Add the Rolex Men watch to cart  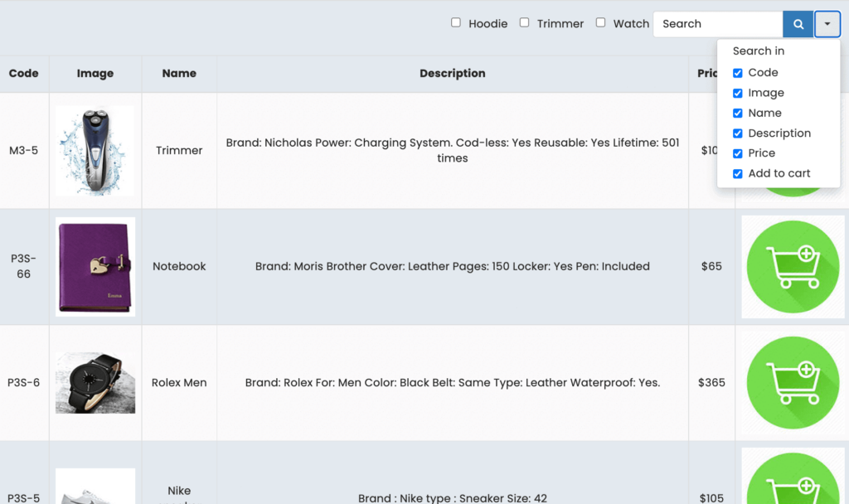click(793, 383)
